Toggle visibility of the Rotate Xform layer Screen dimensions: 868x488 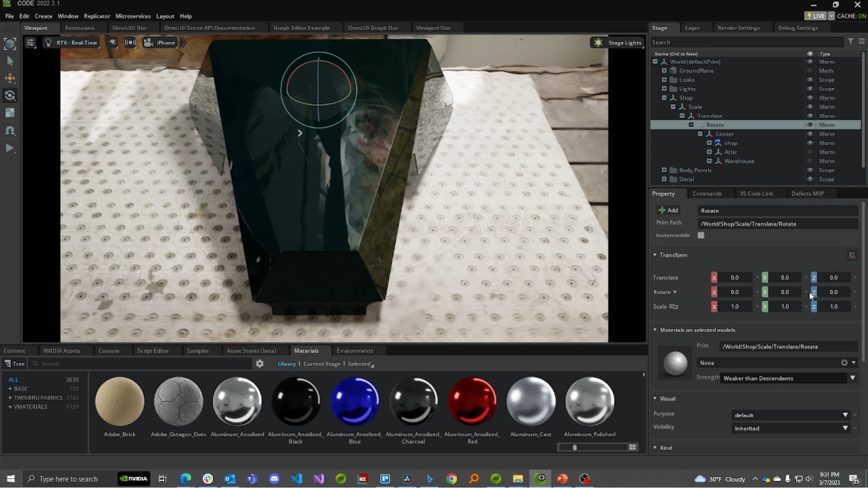pyautogui.click(x=809, y=124)
